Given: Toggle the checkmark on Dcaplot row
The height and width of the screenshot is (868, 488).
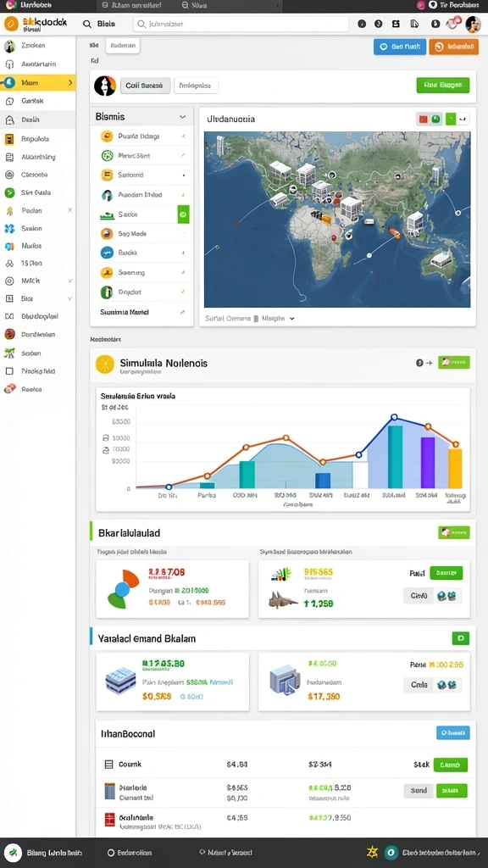Looking at the screenshot, I should coord(183,292).
